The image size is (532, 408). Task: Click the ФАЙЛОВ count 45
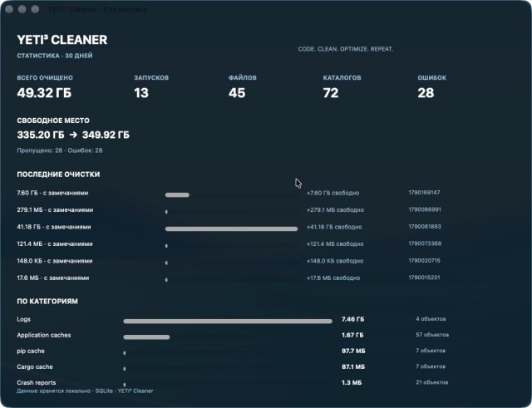[x=237, y=92]
